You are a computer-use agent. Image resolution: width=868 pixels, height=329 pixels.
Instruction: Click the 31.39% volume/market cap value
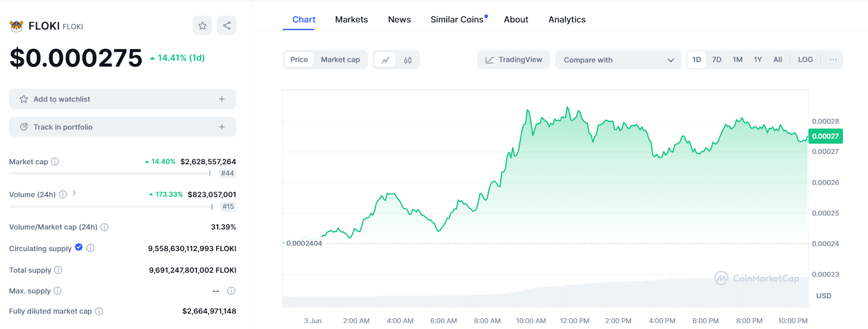[224, 227]
